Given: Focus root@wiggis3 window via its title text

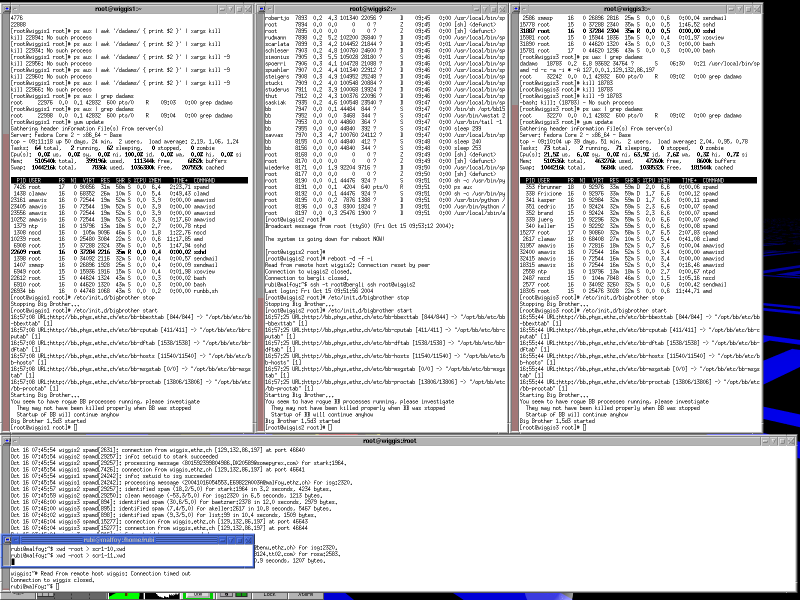Looking at the screenshot, I should (627, 9).
